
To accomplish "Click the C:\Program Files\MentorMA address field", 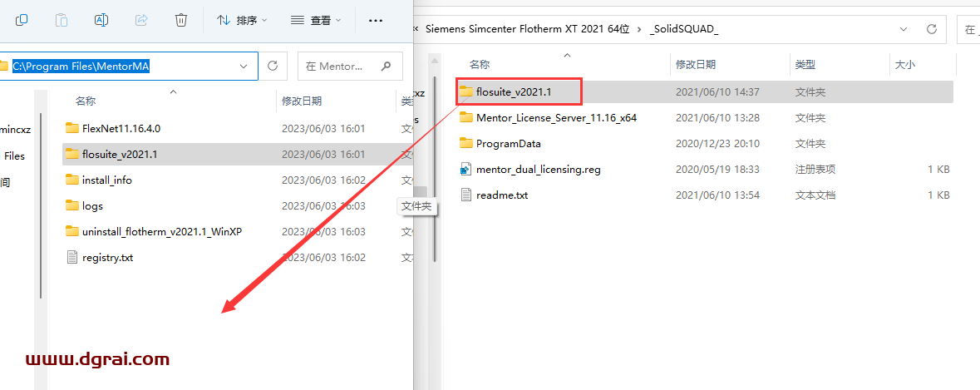I will pyautogui.click(x=129, y=66).
